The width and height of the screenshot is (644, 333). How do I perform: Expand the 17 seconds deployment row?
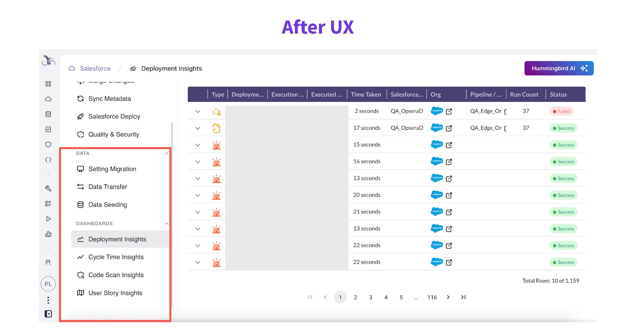pos(198,128)
